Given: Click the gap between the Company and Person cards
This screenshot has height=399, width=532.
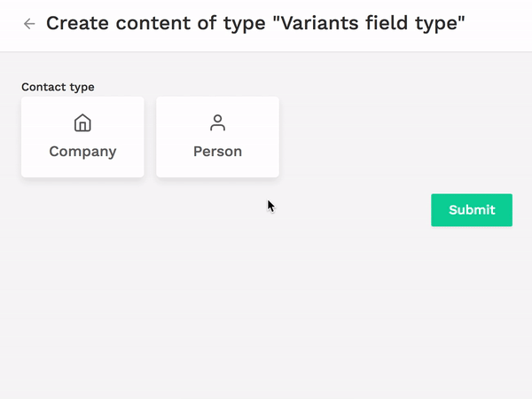Looking at the screenshot, I should [150, 137].
